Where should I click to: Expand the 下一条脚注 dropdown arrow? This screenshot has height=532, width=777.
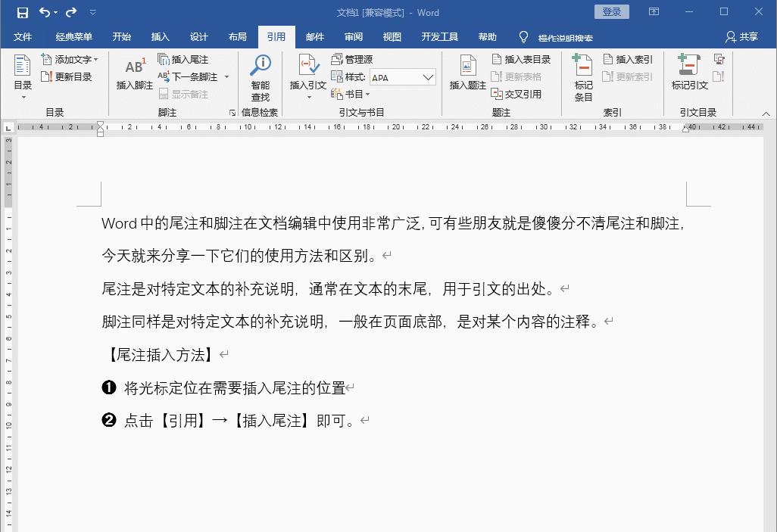coord(227,76)
